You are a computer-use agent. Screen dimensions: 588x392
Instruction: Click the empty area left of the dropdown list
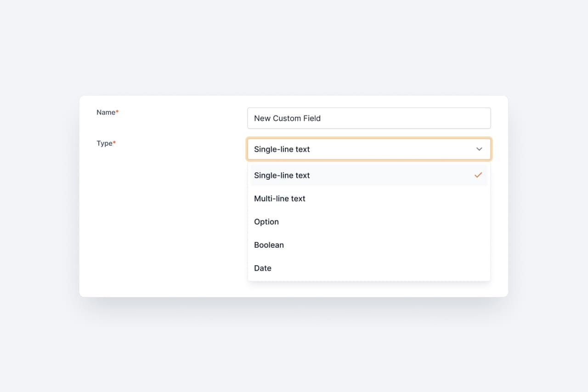pyautogui.click(x=184, y=221)
